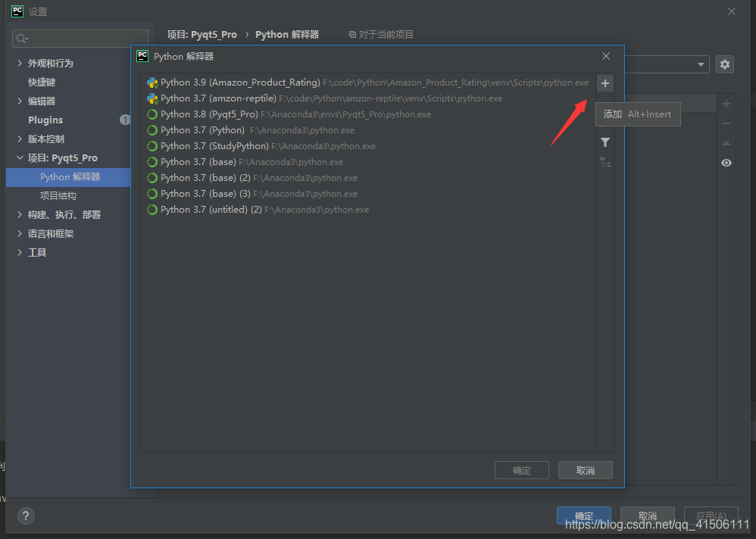The width and height of the screenshot is (756, 539).
Task: Expand the 外观和行为 settings section
Action: (20, 63)
